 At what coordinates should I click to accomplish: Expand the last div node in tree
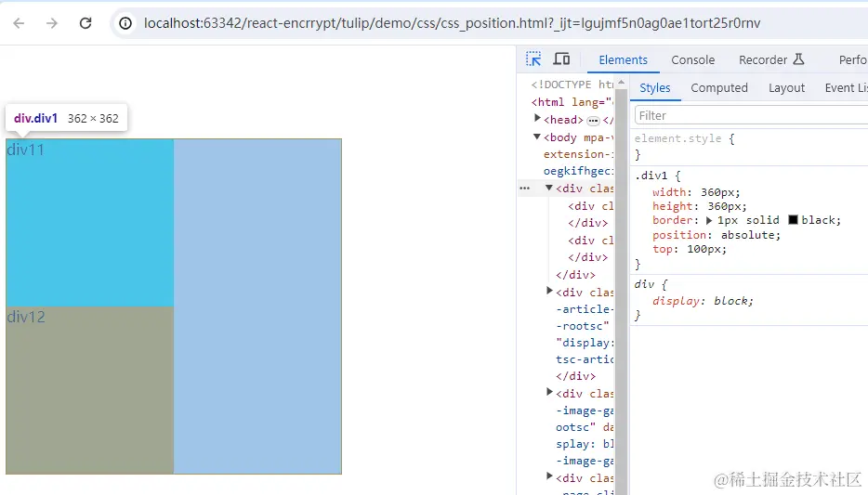pos(549,476)
